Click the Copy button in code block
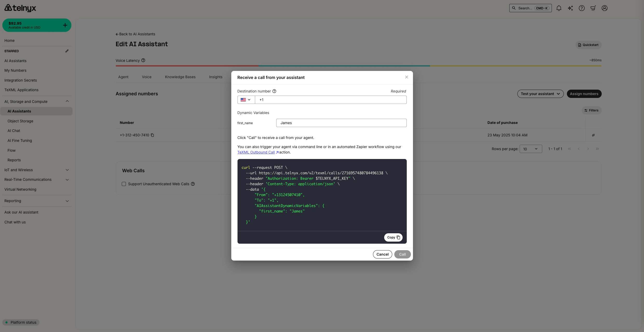 click(393, 237)
